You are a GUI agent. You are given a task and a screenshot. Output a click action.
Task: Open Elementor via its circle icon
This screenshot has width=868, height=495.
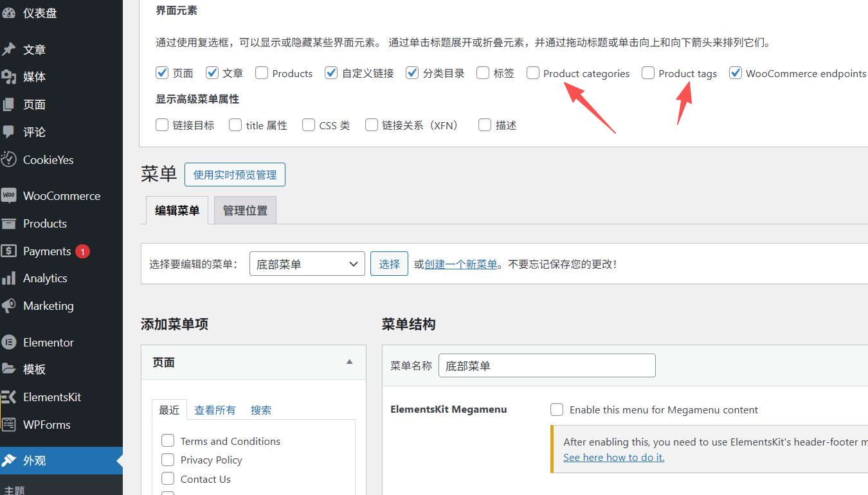pyautogui.click(x=9, y=343)
